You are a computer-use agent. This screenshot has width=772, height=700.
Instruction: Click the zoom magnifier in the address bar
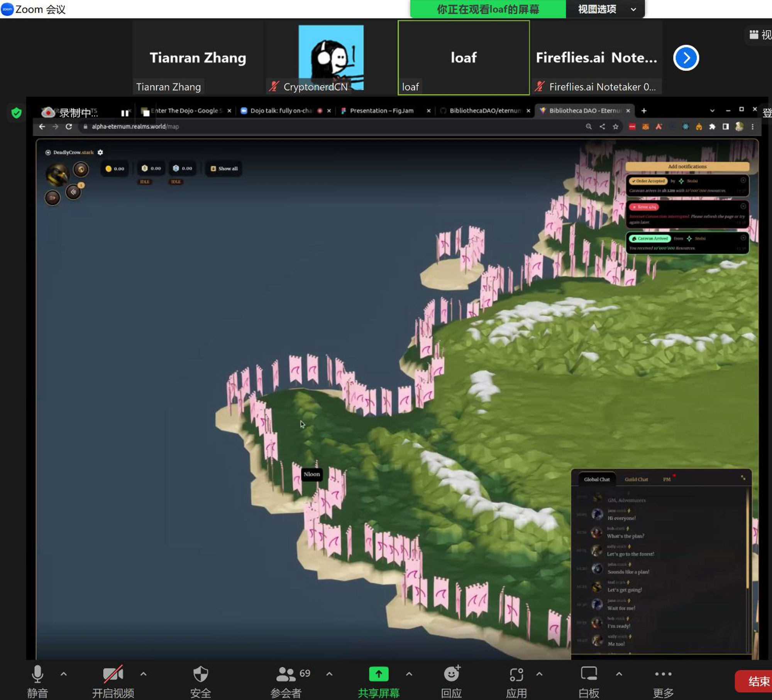pyautogui.click(x=589, y=127)
